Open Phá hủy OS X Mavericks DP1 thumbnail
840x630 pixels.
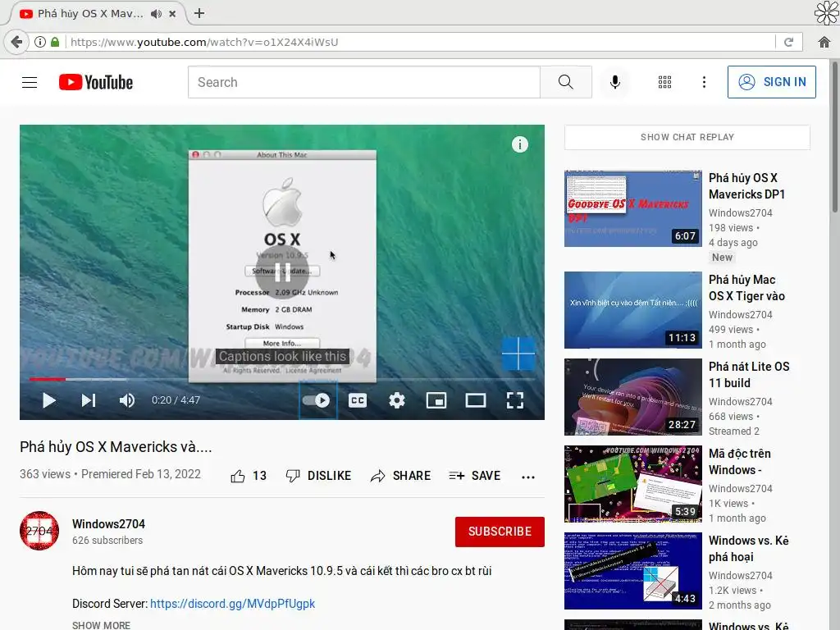[632, 208]
